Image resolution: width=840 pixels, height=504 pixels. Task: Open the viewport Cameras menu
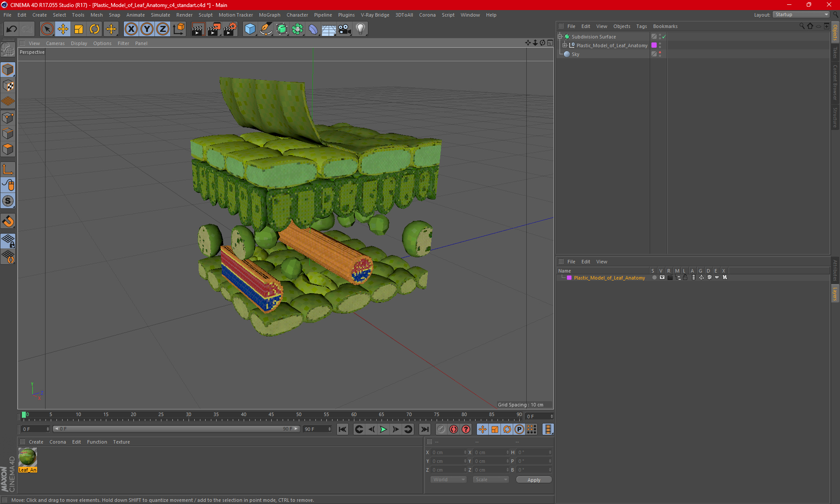[x=55, y=43]
